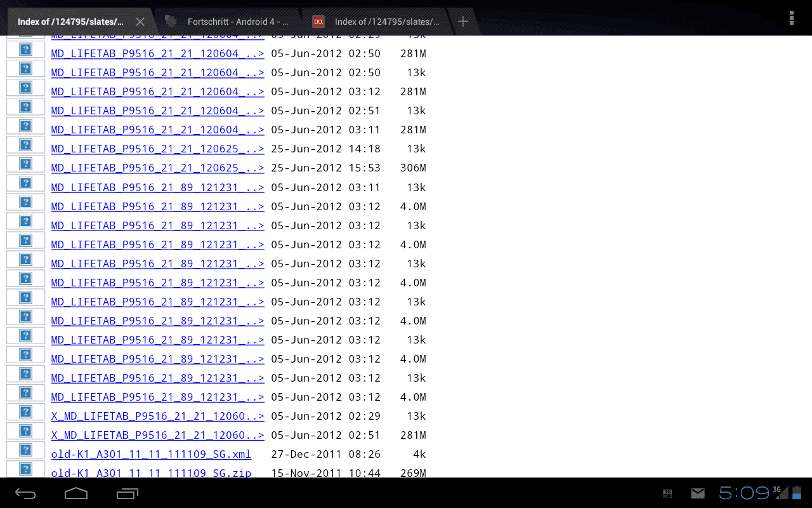Tap the battery indicator in the status bar
The height and width of the screenshot is (508, 812).
(x=796, y=493)
